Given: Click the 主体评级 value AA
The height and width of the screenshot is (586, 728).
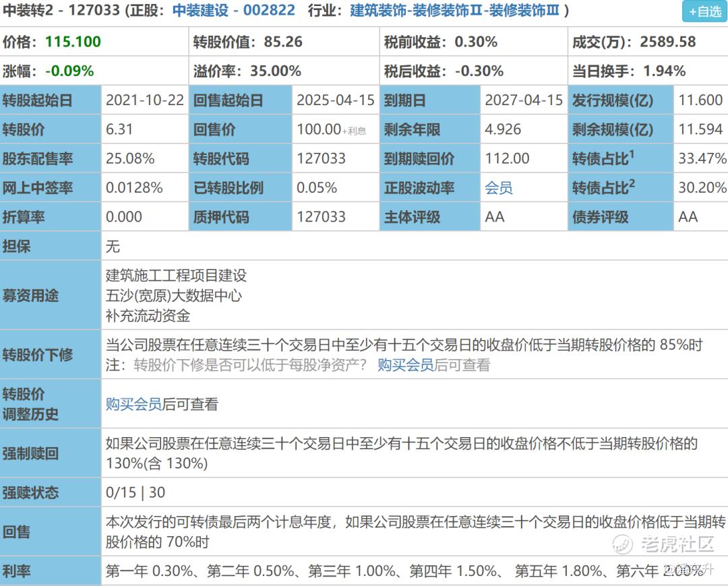Looking at the screenshot, I should click(495, 217).
